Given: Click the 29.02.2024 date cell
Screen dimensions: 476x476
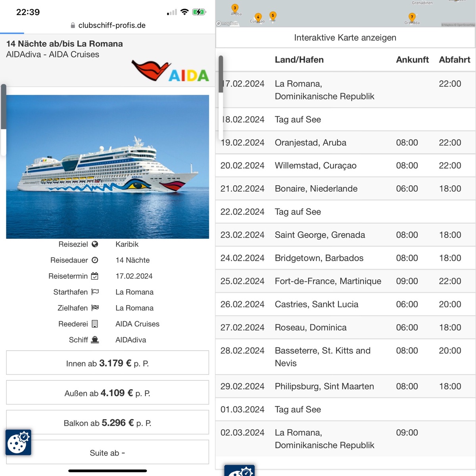Looking at the screenshot, I should (242, 386).
